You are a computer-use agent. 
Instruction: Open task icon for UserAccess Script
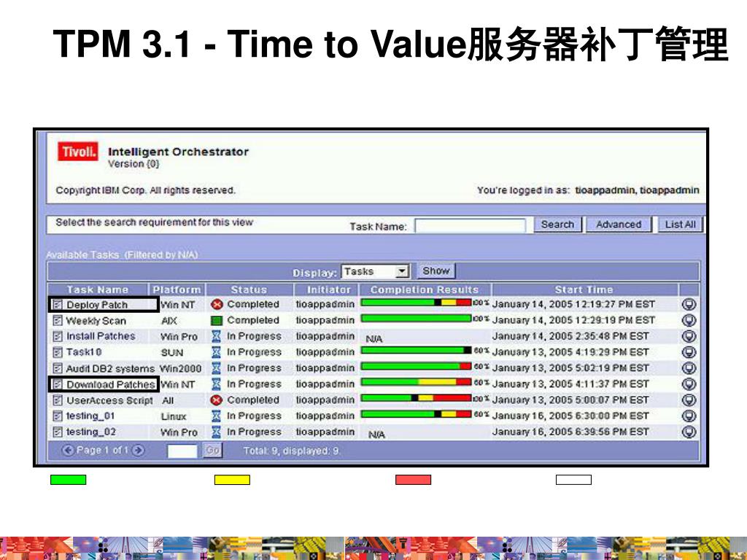[x=58, y=400]
